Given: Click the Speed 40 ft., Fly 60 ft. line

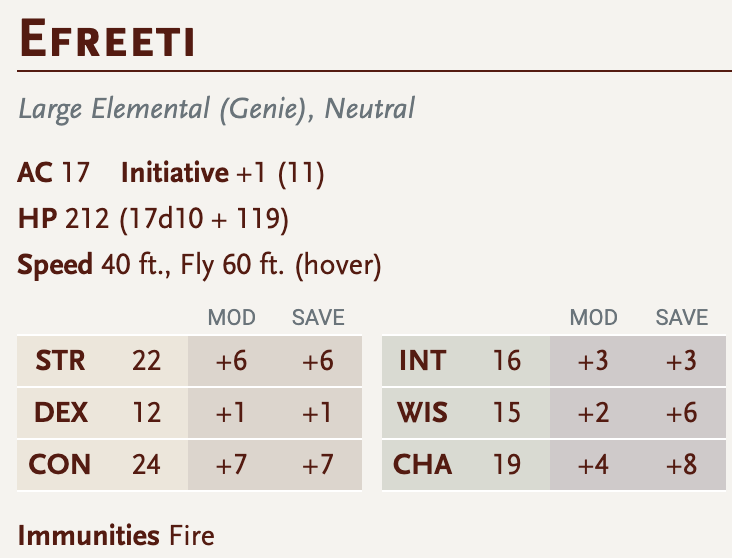Looking at the screenshot, I should pos(199,265).
